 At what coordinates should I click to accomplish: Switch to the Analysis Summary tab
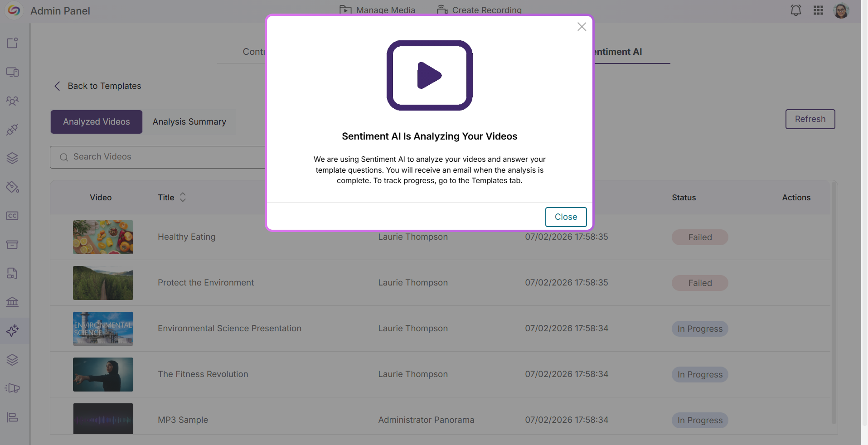click(189, 122)
